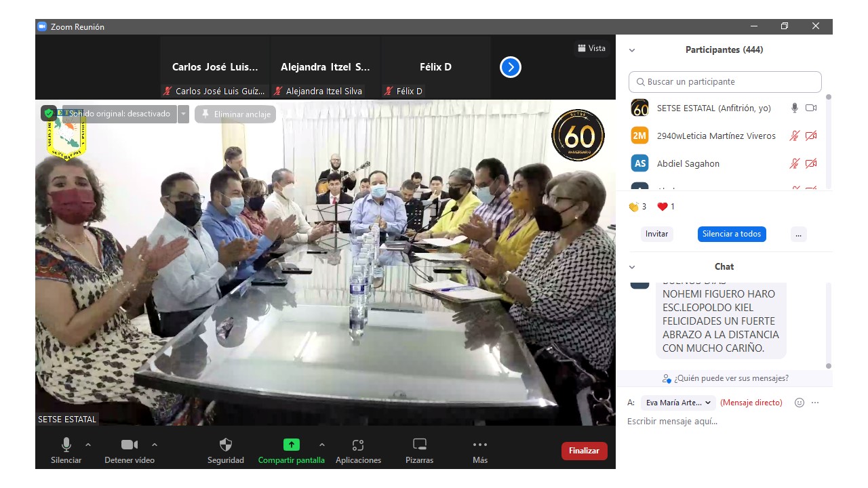868x488 pixels.
Task: Open participants more options ellipsis
Action: click(798, 234)
